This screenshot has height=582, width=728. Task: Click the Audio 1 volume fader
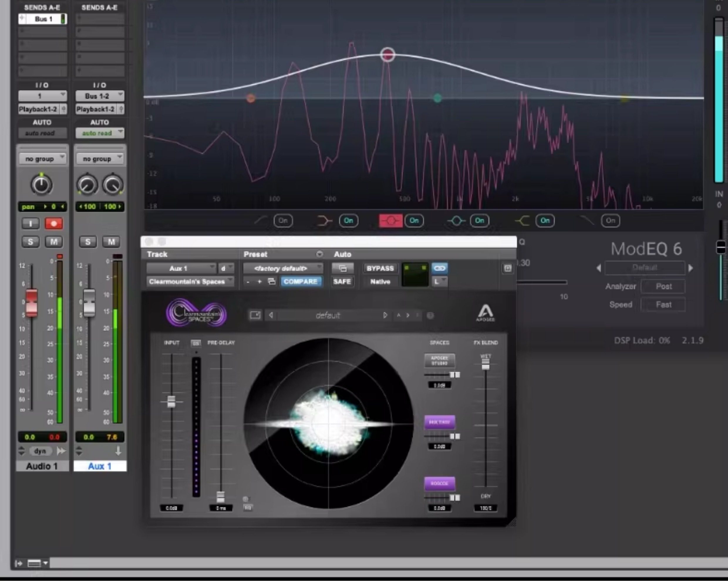point(31,302)
